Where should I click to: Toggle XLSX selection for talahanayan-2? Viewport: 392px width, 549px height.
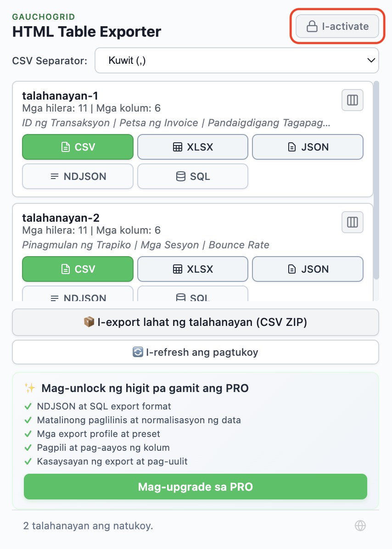tap(192, 269)
